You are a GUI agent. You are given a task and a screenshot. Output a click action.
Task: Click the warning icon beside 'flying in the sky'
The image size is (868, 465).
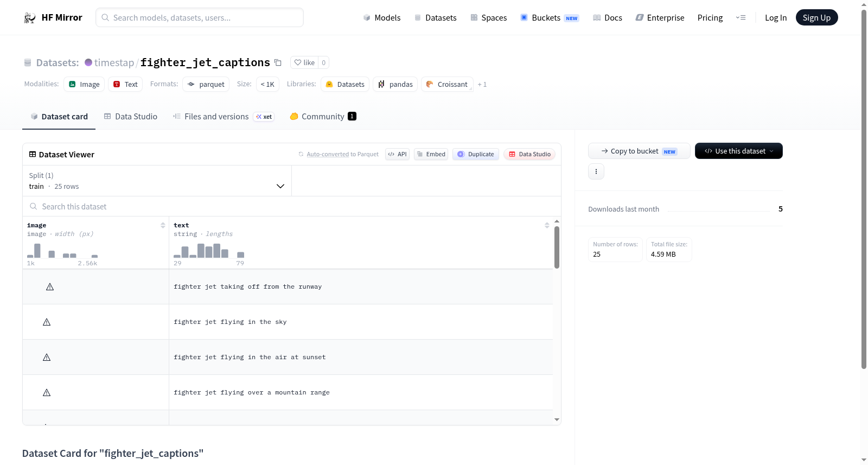pyautogui.click(x=47, y=322)
